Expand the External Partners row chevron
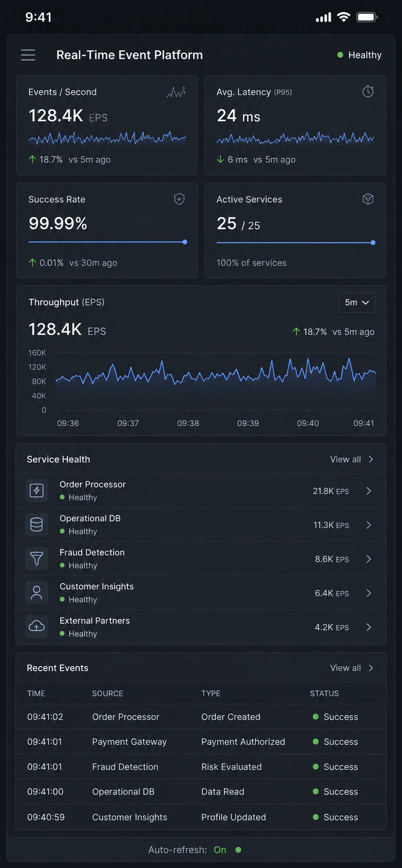This screenshot has height=868, width=402. 369,627
